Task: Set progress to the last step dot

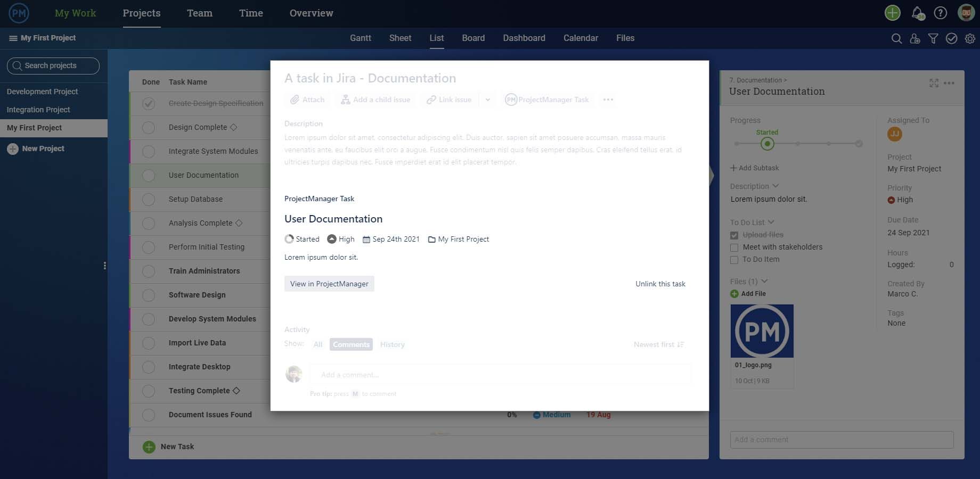Action: tap(859, 144)
